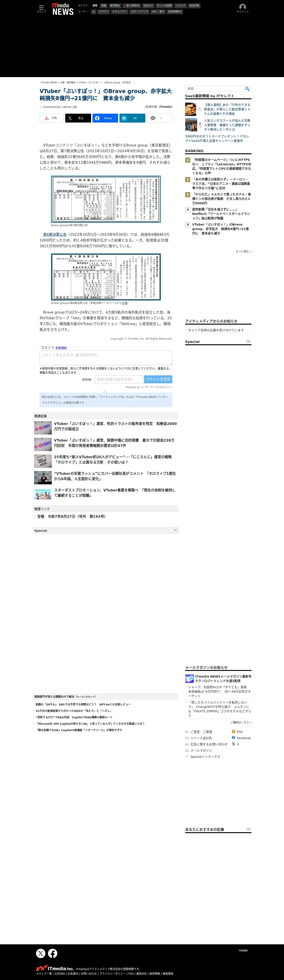Open the スタートアップ corner
This screenshot has height=980, width=284.
click(x=139, y=12)
